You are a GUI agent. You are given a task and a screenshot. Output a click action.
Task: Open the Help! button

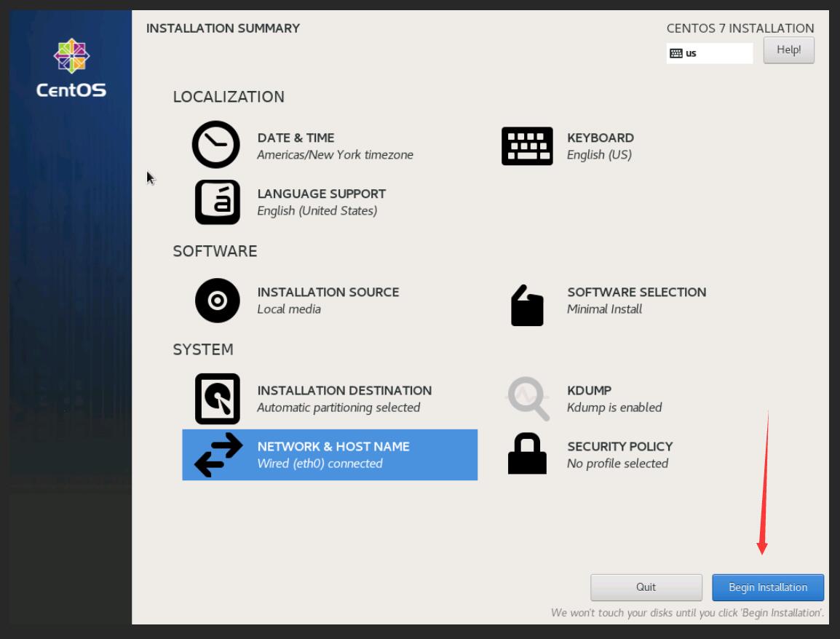pyautogui.click(x=788, y=49)
